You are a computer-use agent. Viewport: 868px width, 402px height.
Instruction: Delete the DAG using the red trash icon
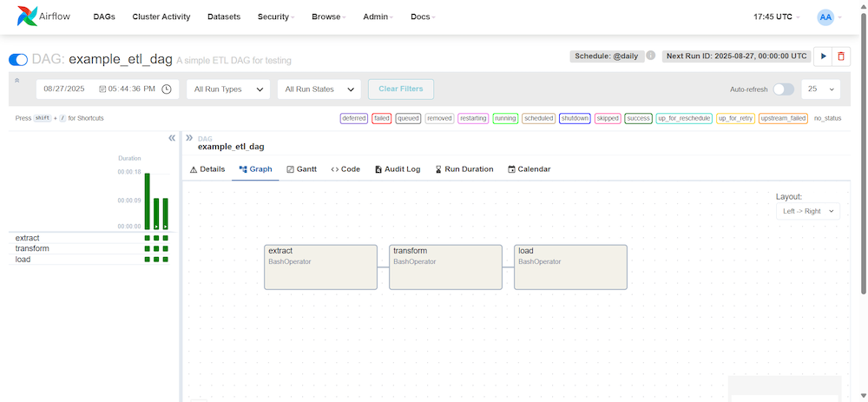click(x=841, y=56)
